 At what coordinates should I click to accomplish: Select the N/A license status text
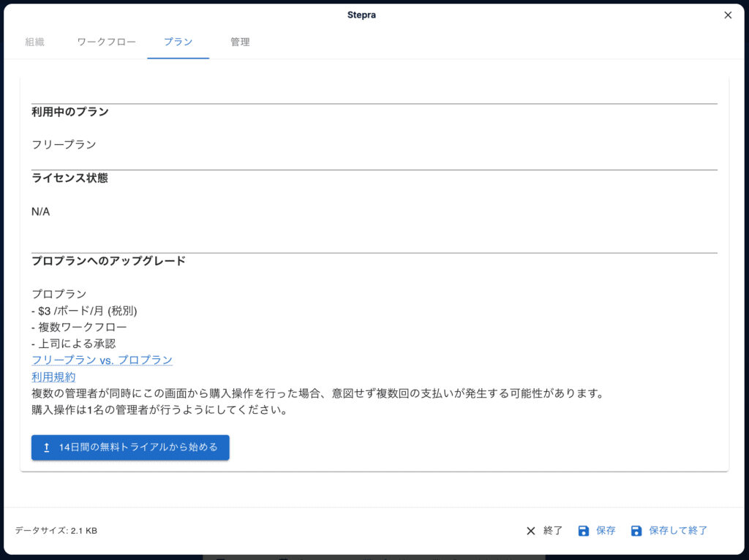point(41,211)
